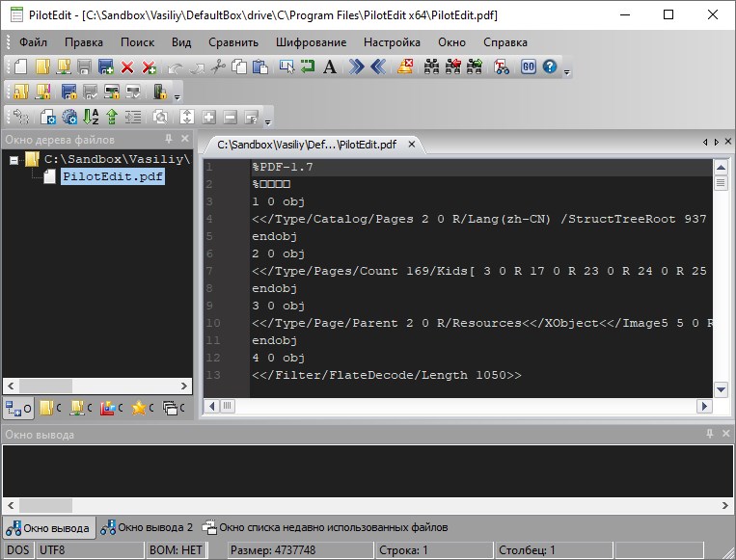
Task: Click the blue Help question mark icon
Action: [x=550, y=67]
